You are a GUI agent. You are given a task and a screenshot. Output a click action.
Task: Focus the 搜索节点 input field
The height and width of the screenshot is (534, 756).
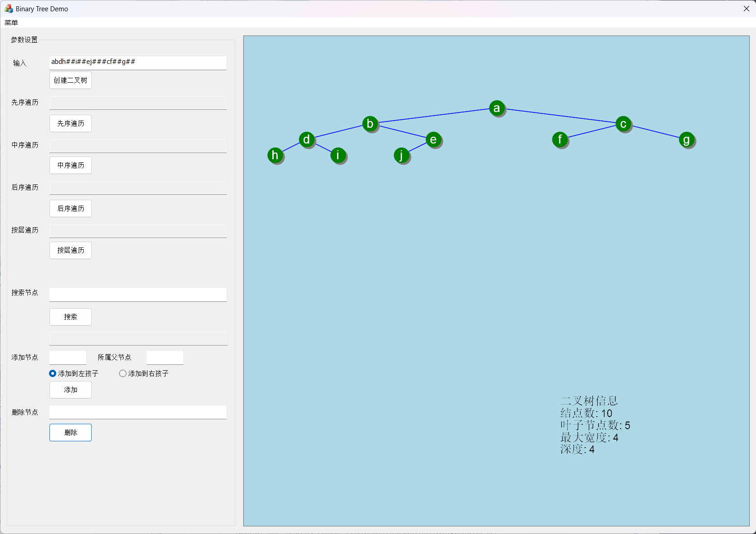(x=138, y=295)
